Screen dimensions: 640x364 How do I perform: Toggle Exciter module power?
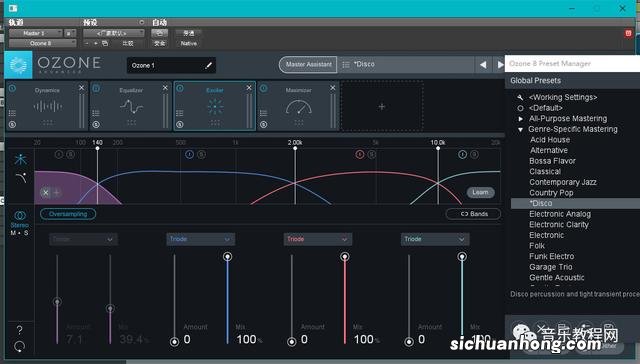point(180,88)
